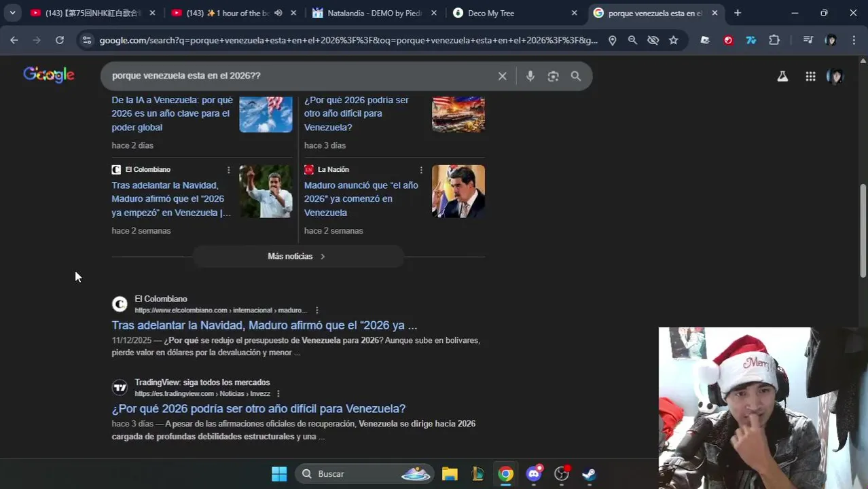Click the taskbar Buscar search field
Image resolution: width=868 pixels, height=489 pixels.
pyautogui.click(x=365, y=474)
